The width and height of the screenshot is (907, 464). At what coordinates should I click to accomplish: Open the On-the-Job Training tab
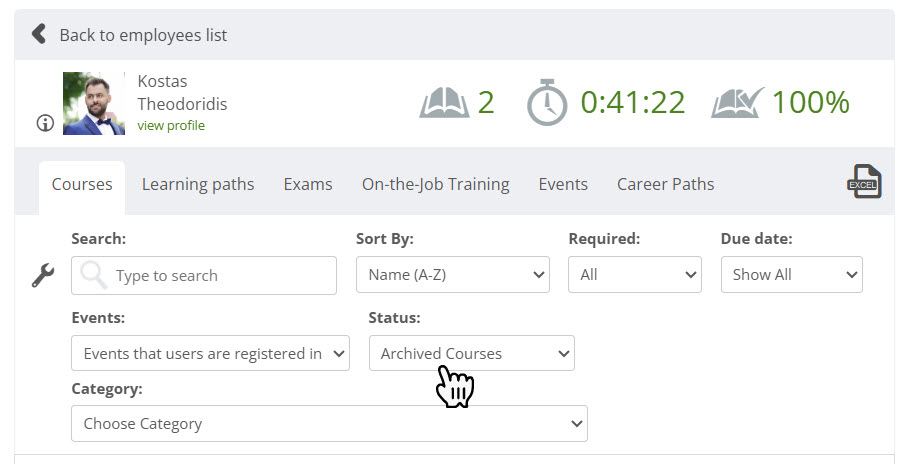point(436,185)
